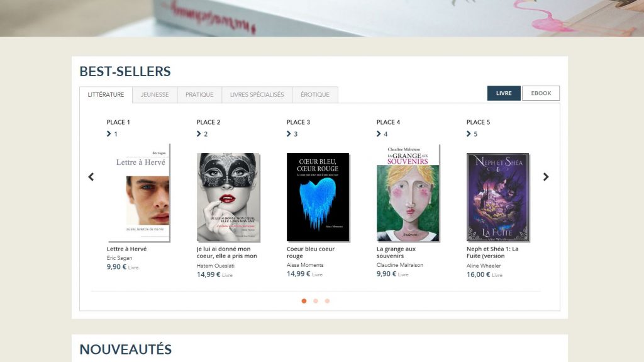Jump to third carousel page dot
This screenshot has width=644, height=362.
coord(327,301)
